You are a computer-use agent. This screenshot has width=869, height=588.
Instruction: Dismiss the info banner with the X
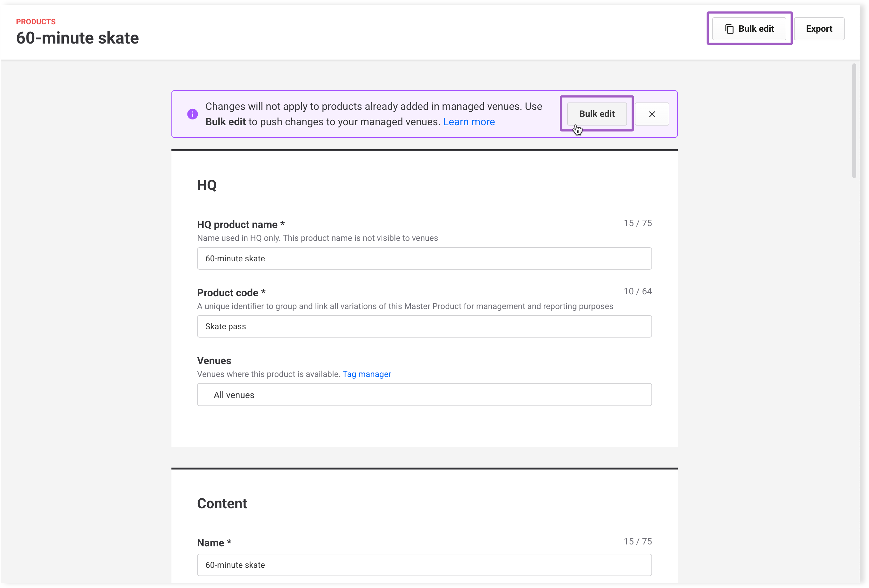pos(651,114)
